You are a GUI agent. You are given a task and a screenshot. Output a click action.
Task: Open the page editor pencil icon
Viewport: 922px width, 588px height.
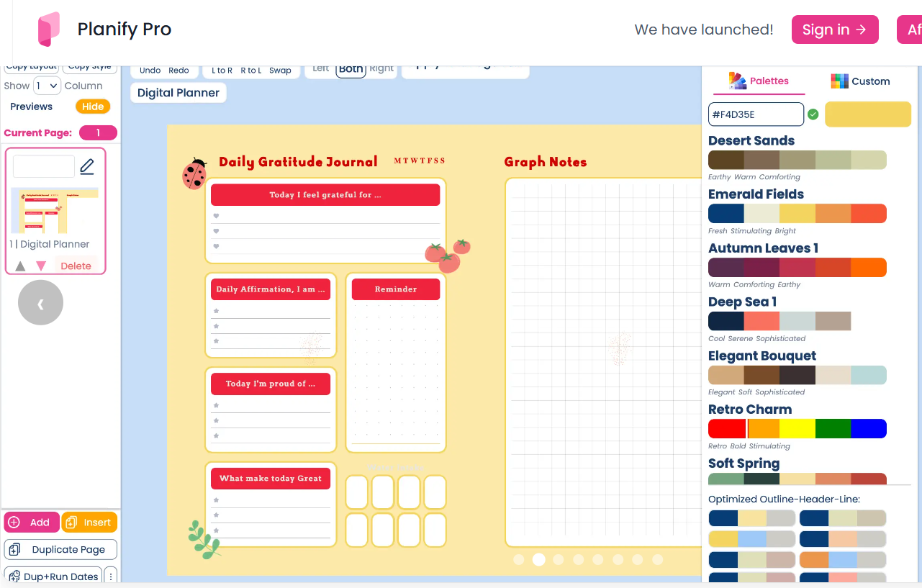click(87, 166)
